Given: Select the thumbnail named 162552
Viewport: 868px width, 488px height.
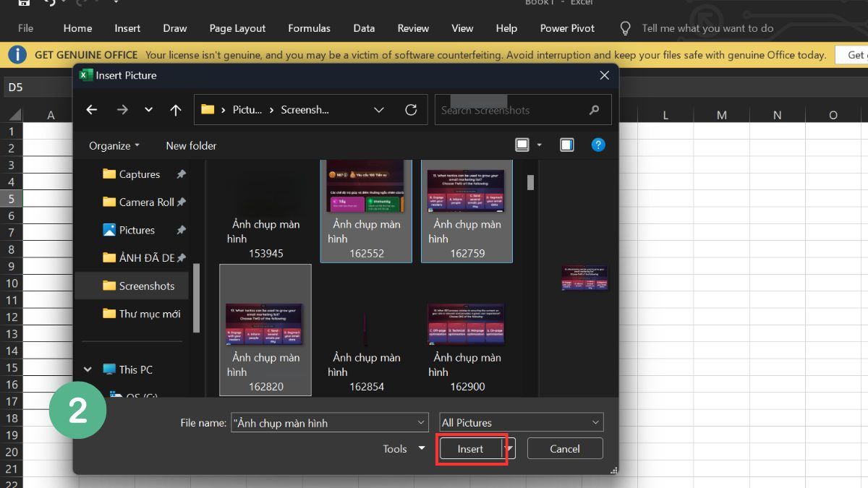Looking at the screenshot, I should pos(366,210).
